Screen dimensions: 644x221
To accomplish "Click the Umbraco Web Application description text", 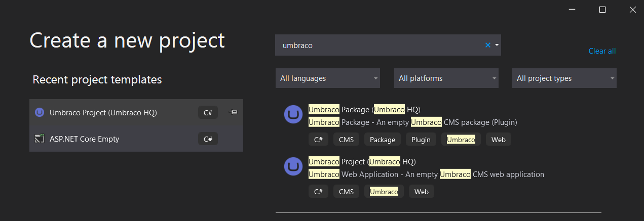I will pyautogui.click(x=426, y=174).
